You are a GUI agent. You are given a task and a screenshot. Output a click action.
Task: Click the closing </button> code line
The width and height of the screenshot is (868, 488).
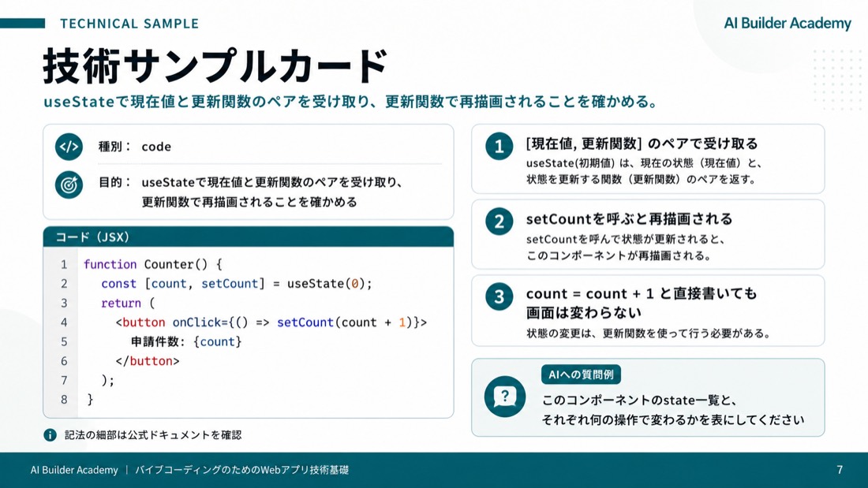pyautogui.click(x=148, y=361)
